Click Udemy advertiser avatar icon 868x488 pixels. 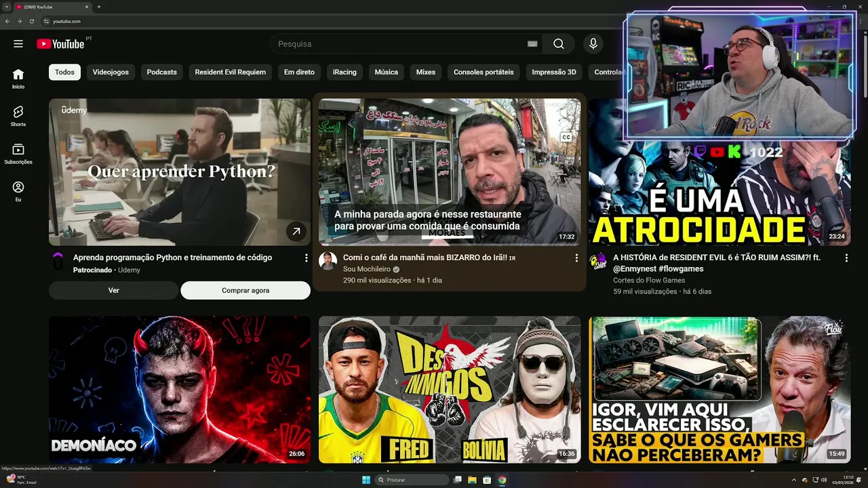coord(58,261)
